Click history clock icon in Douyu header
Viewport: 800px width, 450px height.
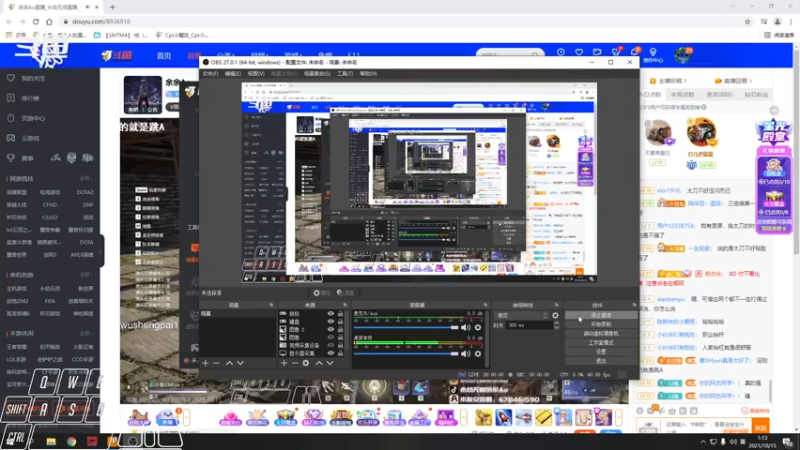point(561,53)
